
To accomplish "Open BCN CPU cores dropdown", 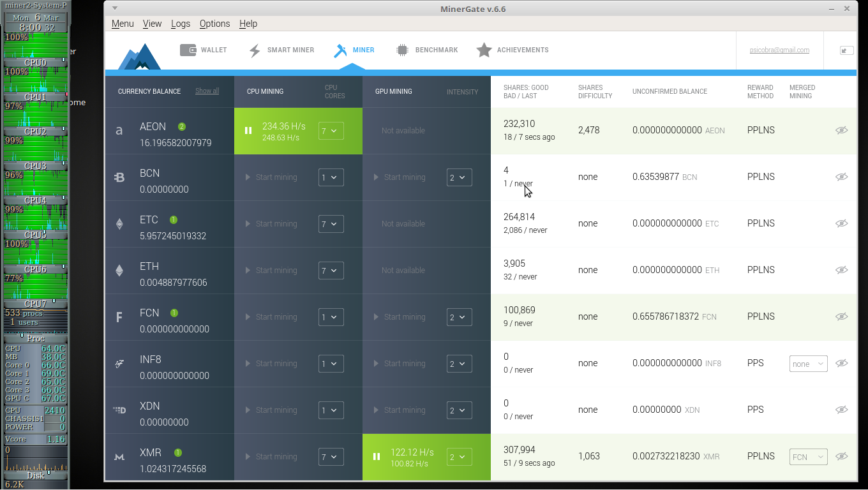I will tap(331, 177).
